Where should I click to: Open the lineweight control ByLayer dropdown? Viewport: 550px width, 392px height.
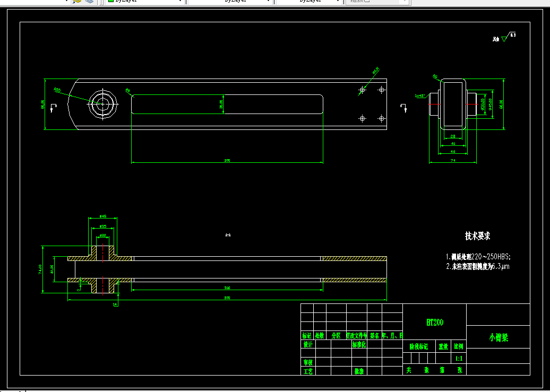tap(308, 2)
